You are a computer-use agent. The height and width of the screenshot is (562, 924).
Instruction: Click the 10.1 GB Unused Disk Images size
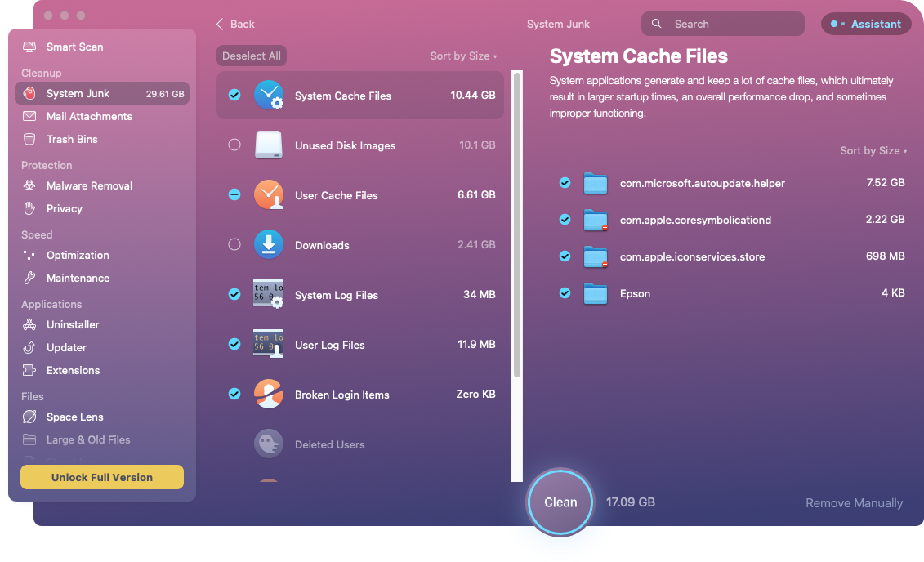pyautogui.click(x=477, y=145)
